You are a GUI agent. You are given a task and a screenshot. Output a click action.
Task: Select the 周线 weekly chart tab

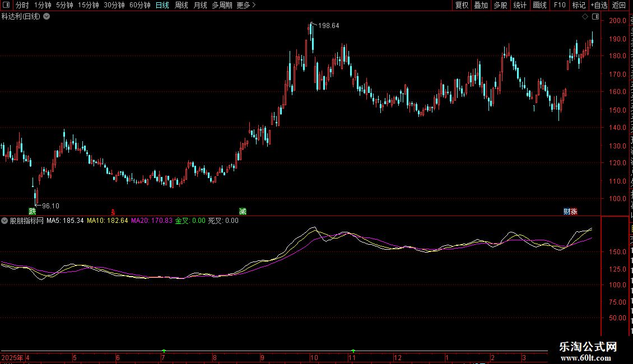point(181,5)
